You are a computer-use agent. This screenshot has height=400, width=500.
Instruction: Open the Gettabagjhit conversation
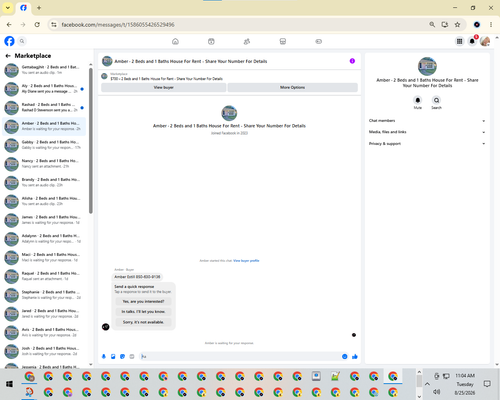[x=44, y=70]
